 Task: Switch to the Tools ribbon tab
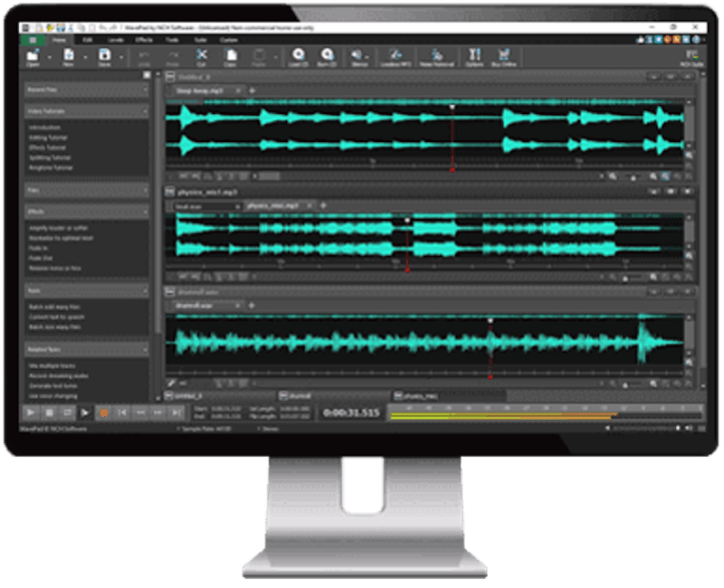[172, 40]
